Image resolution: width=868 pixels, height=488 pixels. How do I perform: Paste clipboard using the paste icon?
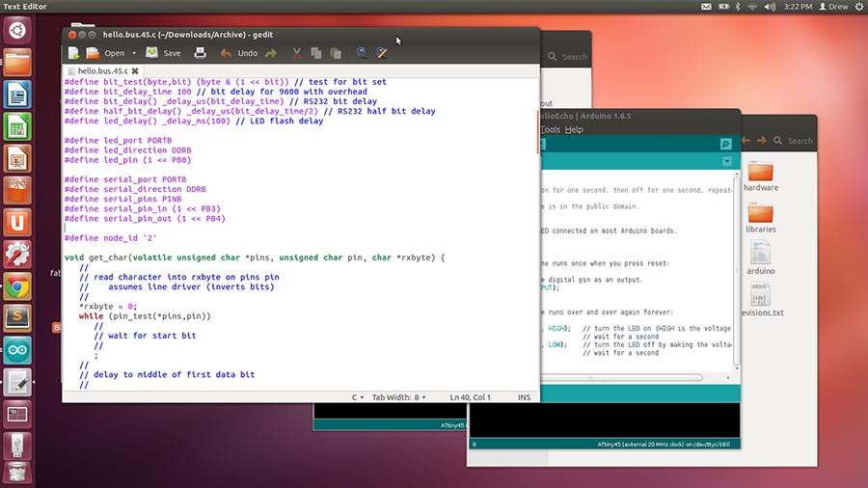[x=336, y=53]
